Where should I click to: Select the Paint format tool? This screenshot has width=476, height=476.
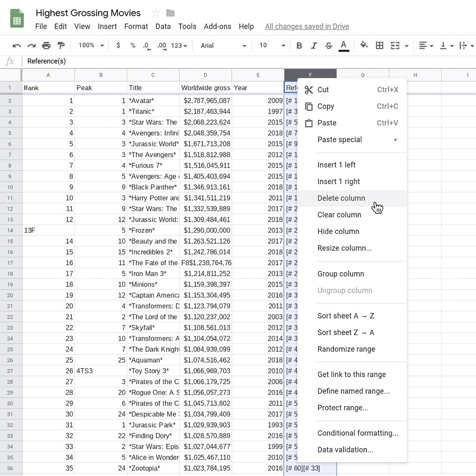(61, 45)
